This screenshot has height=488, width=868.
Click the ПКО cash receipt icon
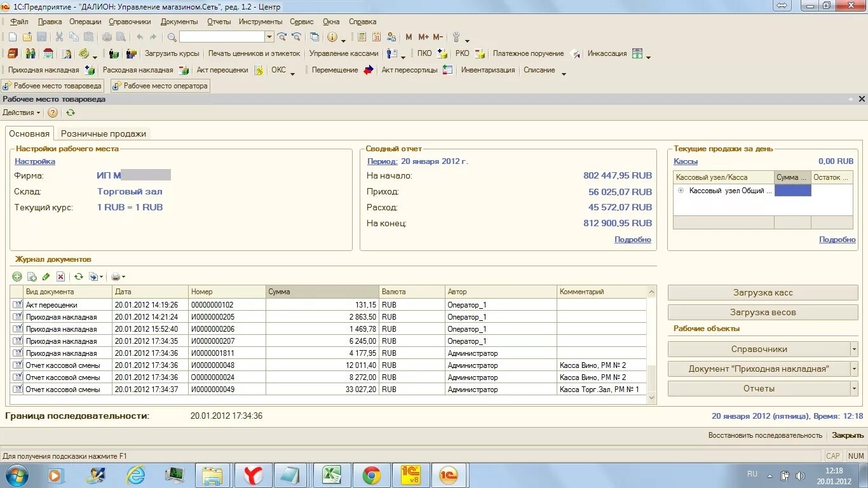tap(442, 53)
